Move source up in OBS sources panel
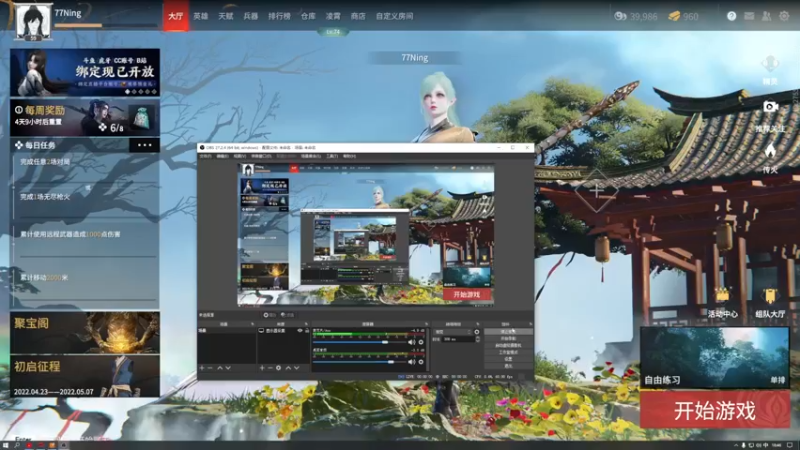This screenshot has height=450, width=800. (288, 368)
